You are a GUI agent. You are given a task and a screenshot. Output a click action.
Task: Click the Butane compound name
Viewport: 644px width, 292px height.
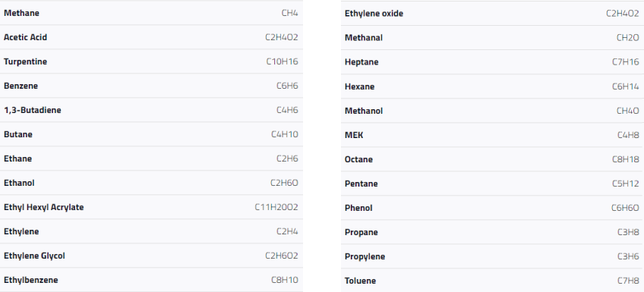coord(18,134)
